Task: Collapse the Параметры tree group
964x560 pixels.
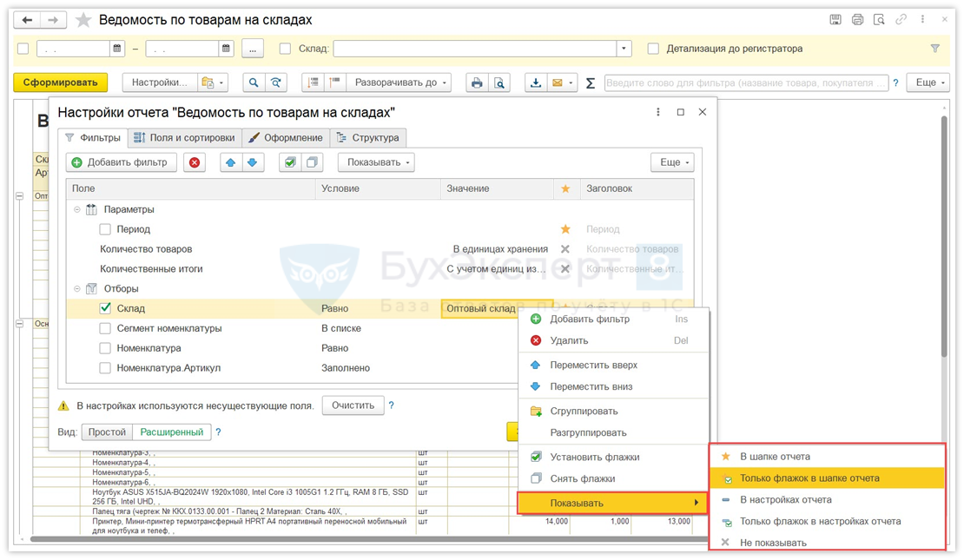Action: 76,209
